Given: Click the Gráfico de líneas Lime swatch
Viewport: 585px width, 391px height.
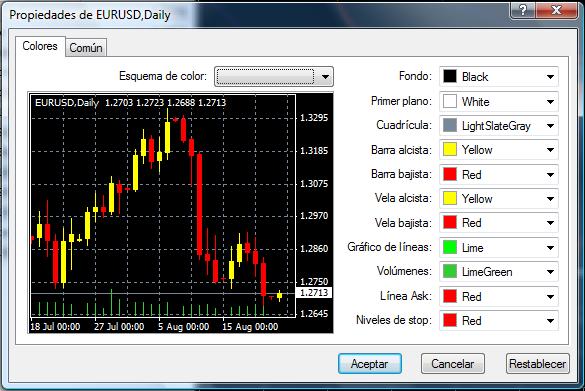Looking at the screenshot, I should [x=450, y=247].
